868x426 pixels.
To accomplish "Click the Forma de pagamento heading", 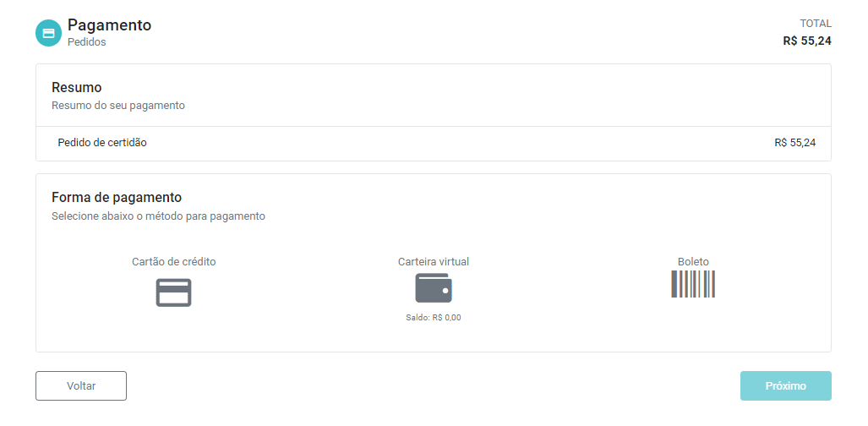I will click(117, 197).
